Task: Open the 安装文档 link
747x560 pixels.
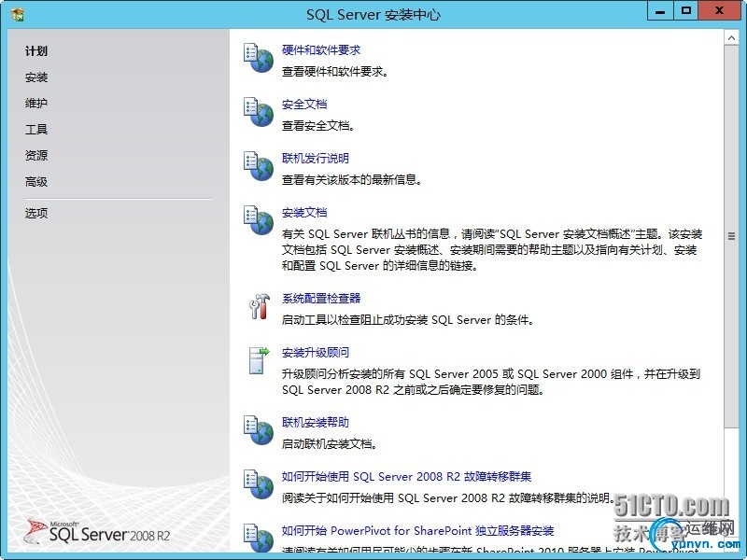Action: coord(304,213)
